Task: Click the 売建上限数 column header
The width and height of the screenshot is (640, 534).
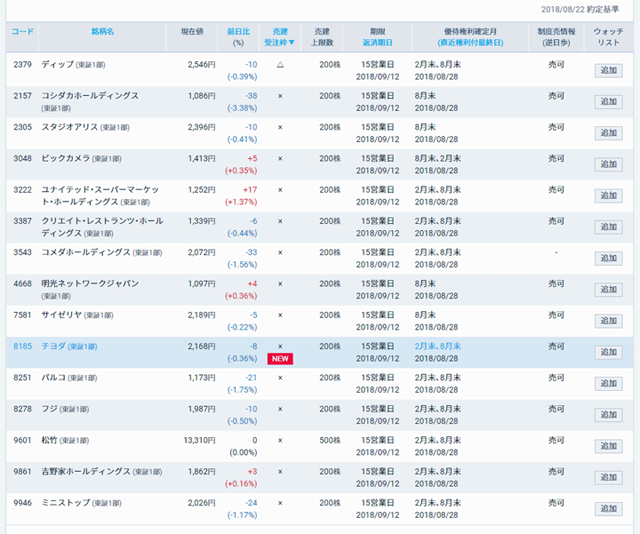Action: tap(322, 37)
